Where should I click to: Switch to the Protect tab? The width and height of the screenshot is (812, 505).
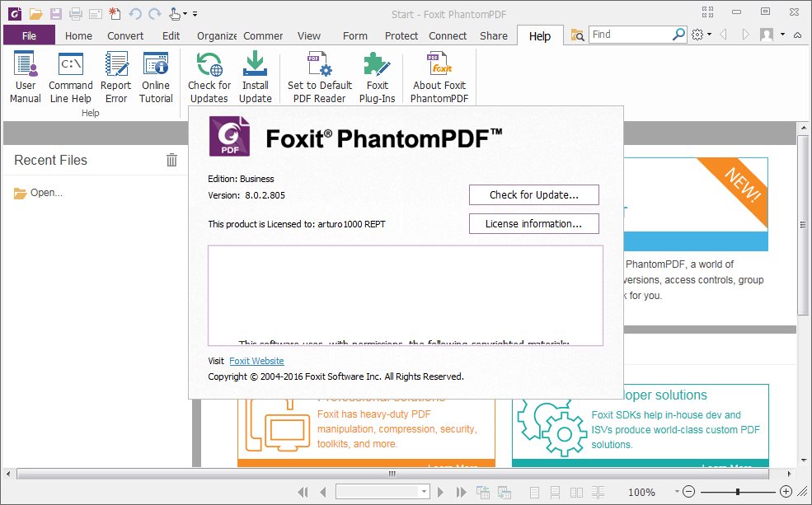(x=401, y=35)
